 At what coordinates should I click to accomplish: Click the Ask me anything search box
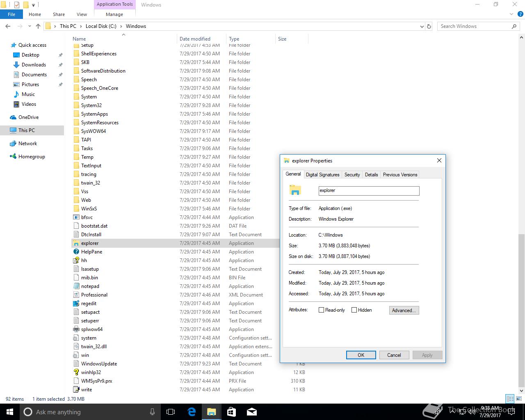coord(89,412)
